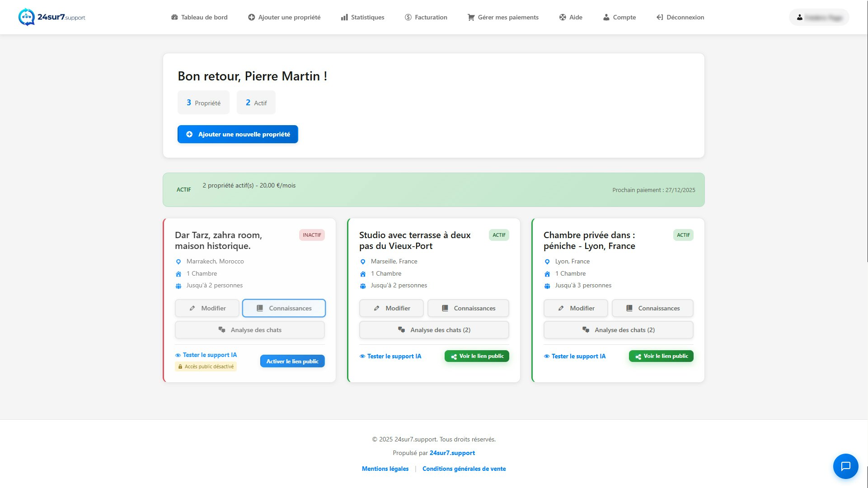This screenshot has width=868, height=488.
Task: Open Analyse des chats (2) on Vieux-Port studio
Action: tap(434, 330)
